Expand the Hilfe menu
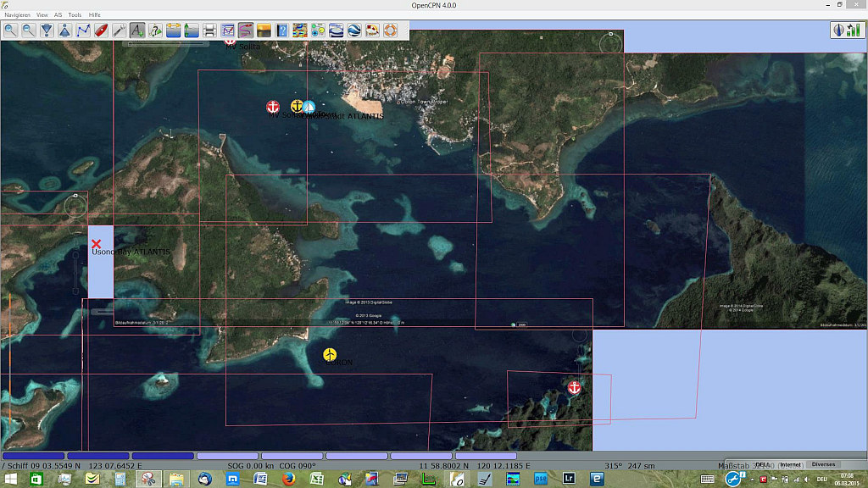Viewport: 868px width, 488px height. pos(95,15)
